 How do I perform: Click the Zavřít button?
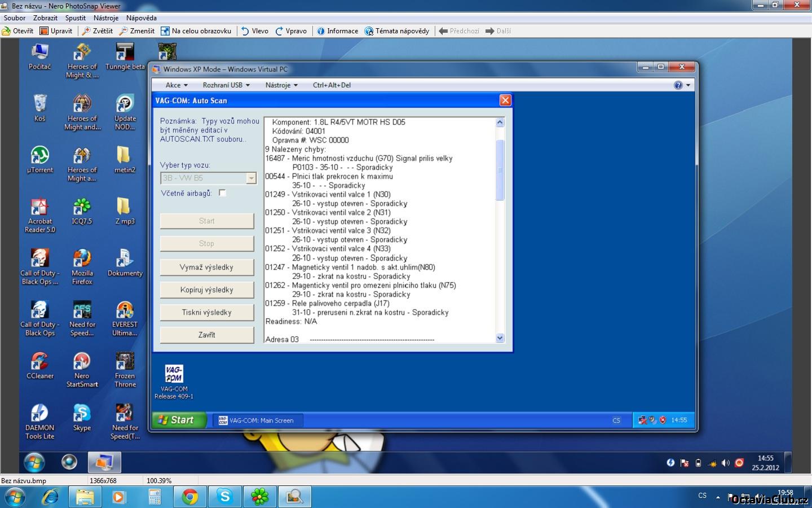206,335
